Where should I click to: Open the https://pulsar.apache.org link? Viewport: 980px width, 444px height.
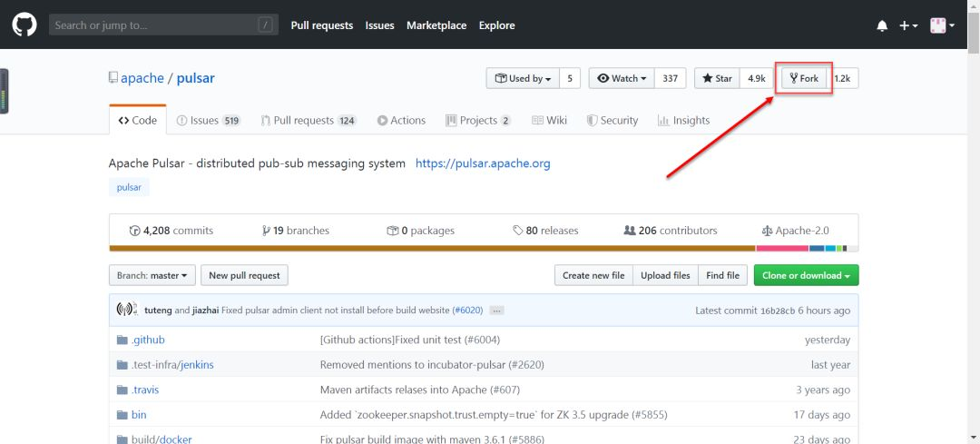tap(483, 163)
